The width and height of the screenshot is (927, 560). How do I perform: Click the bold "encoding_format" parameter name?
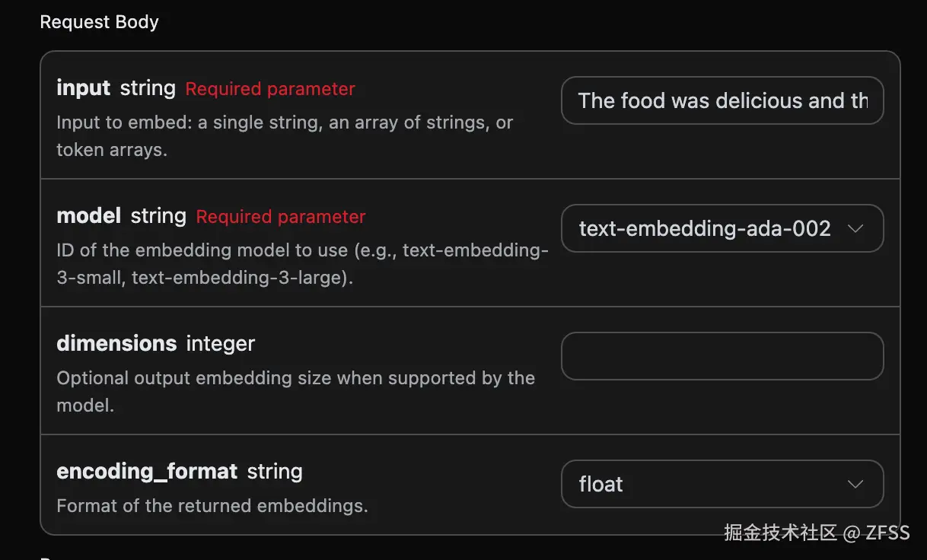click(x=147, y=472)
